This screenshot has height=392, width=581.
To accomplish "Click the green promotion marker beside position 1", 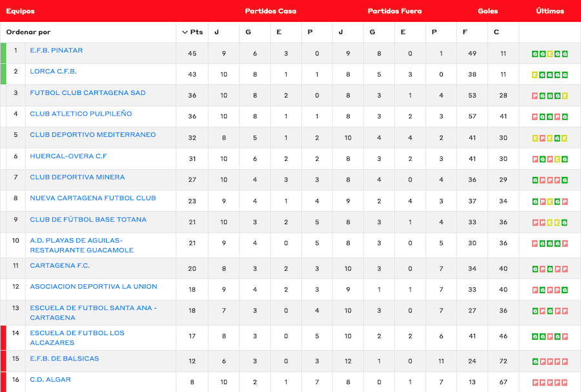I will [x=3, y=54].
